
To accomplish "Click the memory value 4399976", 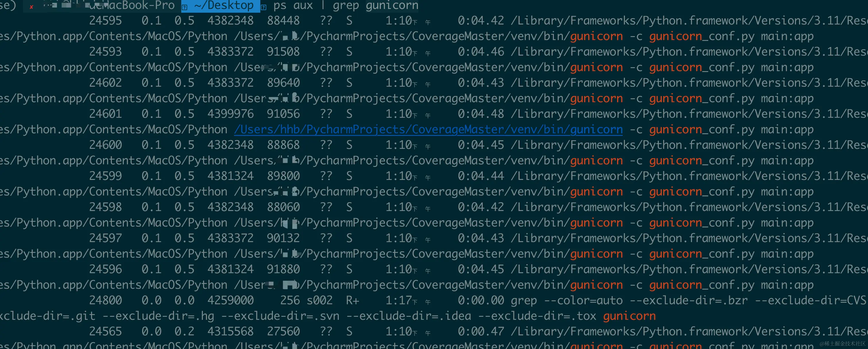I will pyautogui.click(x=230, y=114).
